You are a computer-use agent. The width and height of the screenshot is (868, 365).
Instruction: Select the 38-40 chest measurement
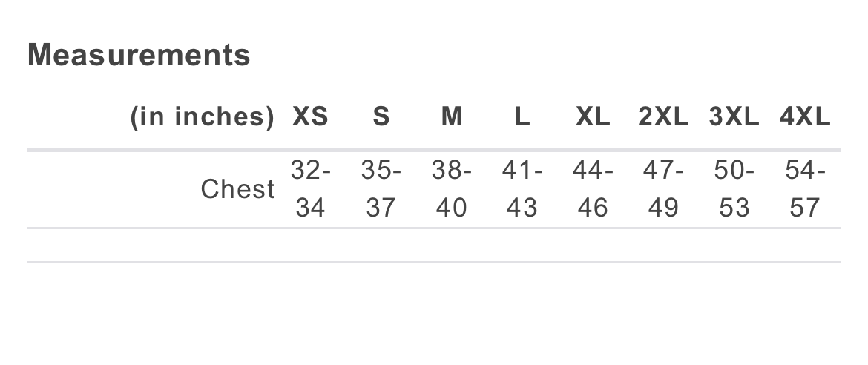[451, 189]
